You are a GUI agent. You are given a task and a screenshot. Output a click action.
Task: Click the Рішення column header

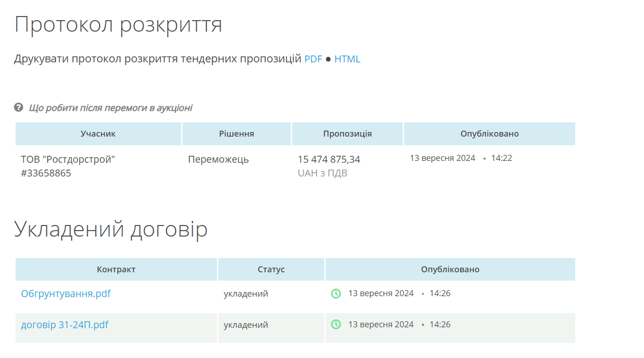tap(236, 134)
